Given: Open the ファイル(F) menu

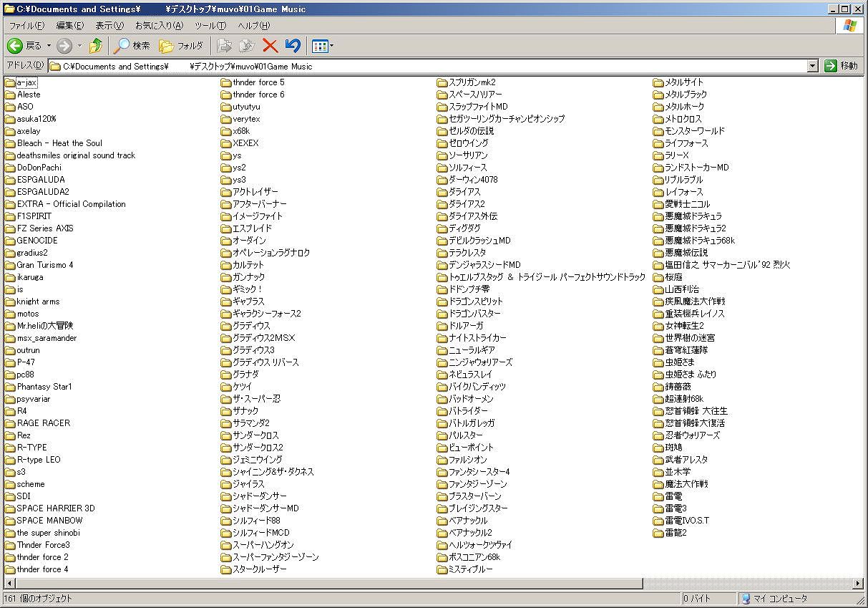Looking at the screenshot, I should coord(26,26).
